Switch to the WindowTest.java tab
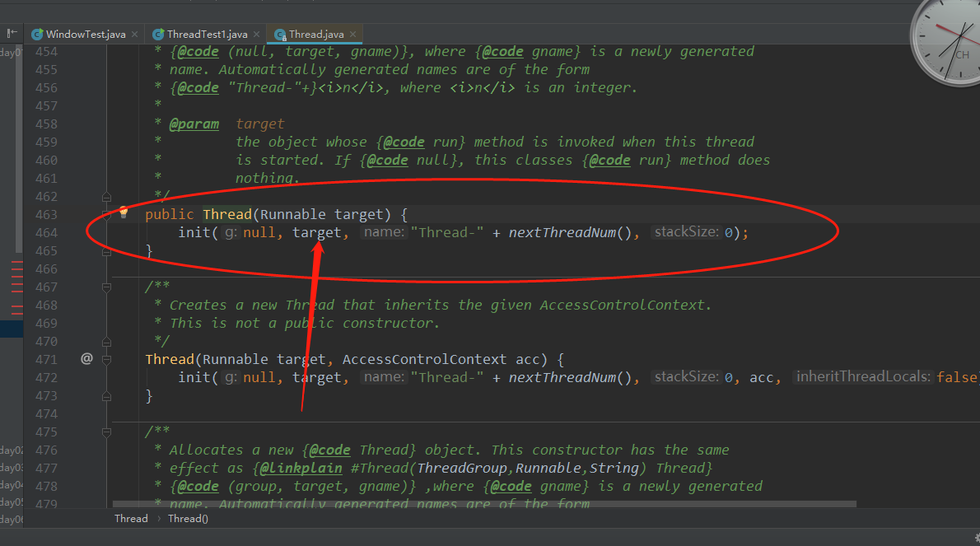 85,35
